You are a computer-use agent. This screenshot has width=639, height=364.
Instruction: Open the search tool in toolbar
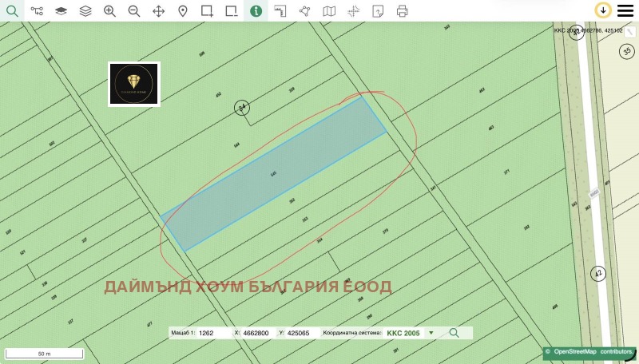tap(12, 11)
